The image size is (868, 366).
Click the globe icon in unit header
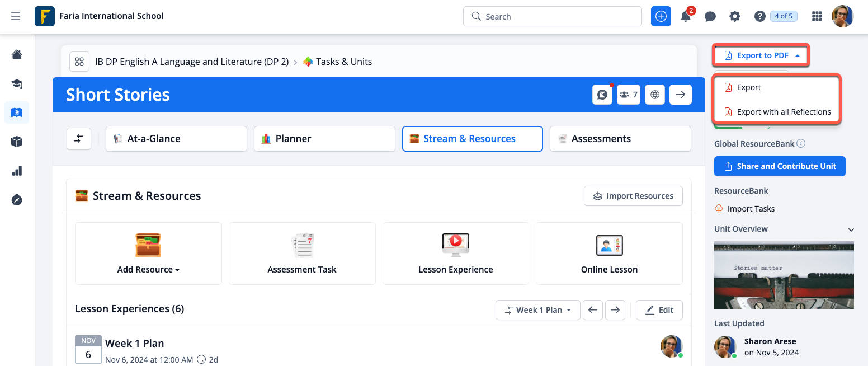point(655,95)
